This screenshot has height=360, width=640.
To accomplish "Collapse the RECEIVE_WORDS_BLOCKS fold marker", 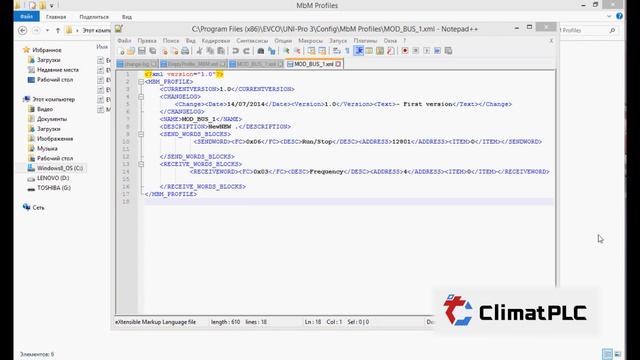I will point(141,164).
